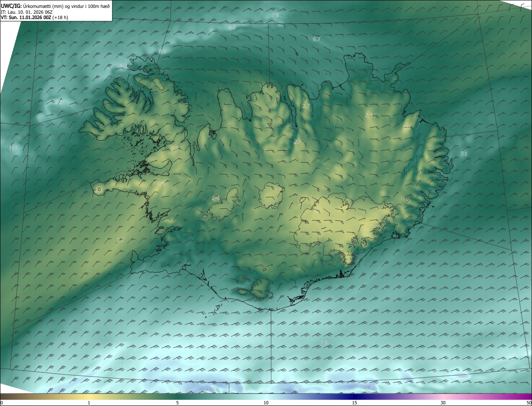Image resolution: width=532 pixels, height=406 pixels.
Task: Click the colorbar tick label 15
Action: [x=355, y=403]
